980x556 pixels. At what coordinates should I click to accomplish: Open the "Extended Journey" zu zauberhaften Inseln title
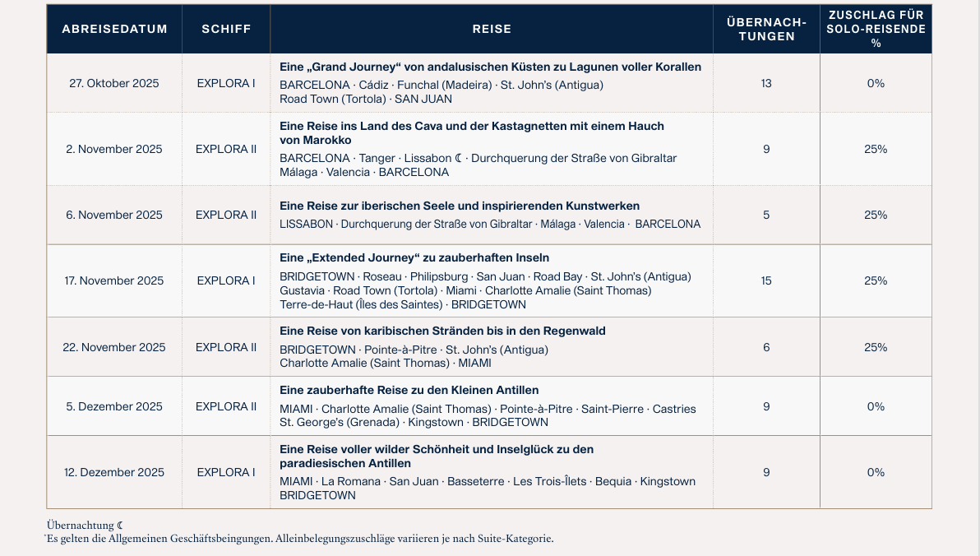coord(414,257)
